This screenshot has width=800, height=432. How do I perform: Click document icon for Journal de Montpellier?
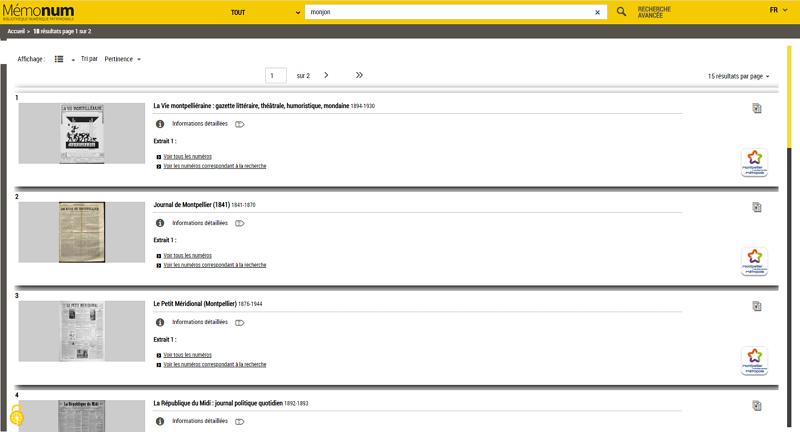click(757, 207)
